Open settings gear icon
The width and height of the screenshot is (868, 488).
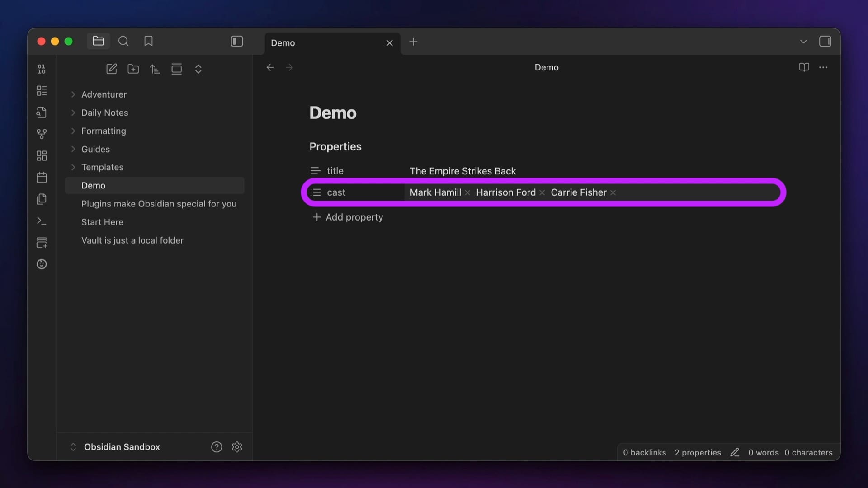click(237, 447)
